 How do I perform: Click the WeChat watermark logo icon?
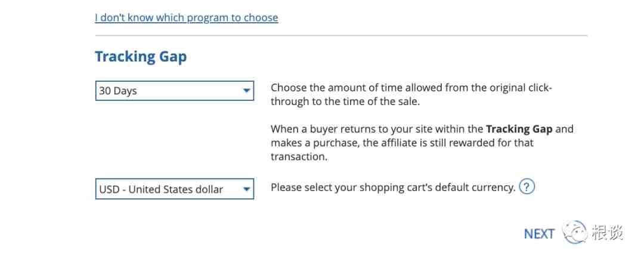[575, 232]
